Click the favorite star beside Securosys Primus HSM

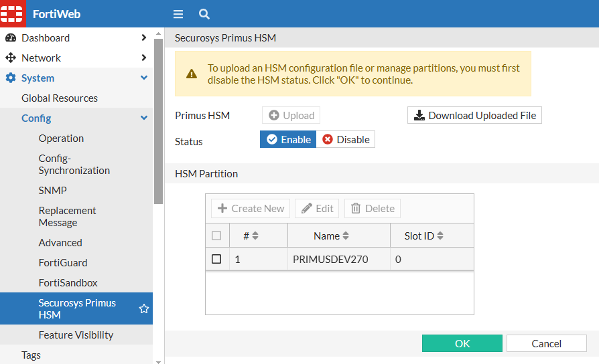(143, 309)
